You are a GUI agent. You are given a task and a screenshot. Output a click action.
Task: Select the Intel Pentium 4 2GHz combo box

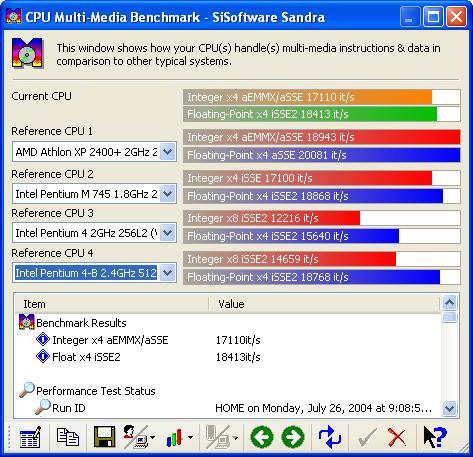coord(94,233)
